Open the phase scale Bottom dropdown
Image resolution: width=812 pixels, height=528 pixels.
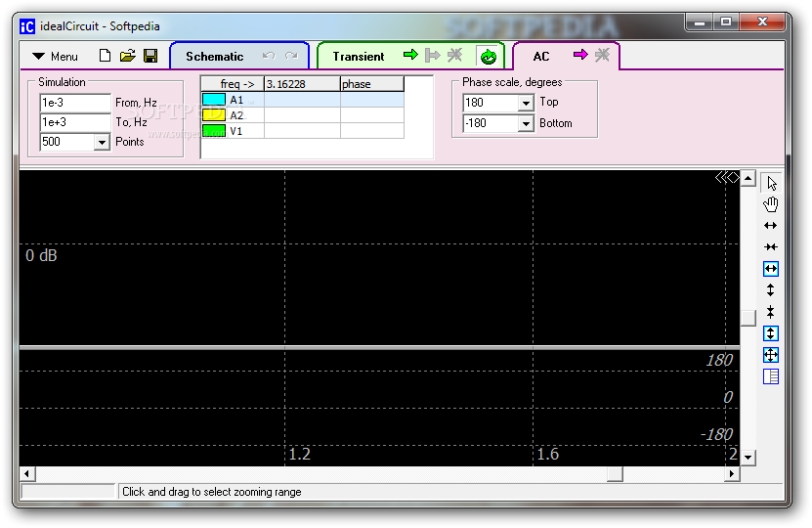pos(526,123)
